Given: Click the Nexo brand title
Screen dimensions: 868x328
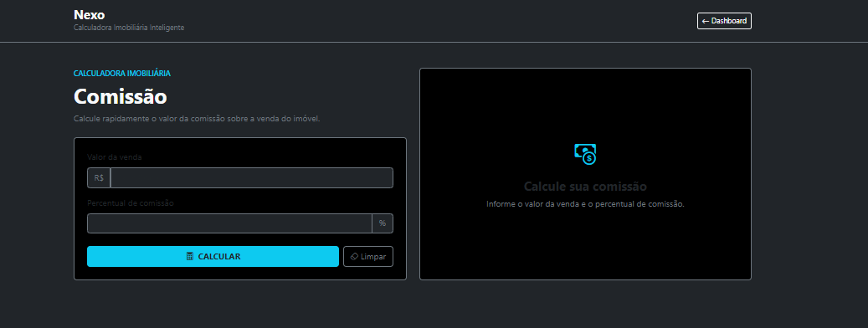Looking at the screenshot, I should pos(89,15).
